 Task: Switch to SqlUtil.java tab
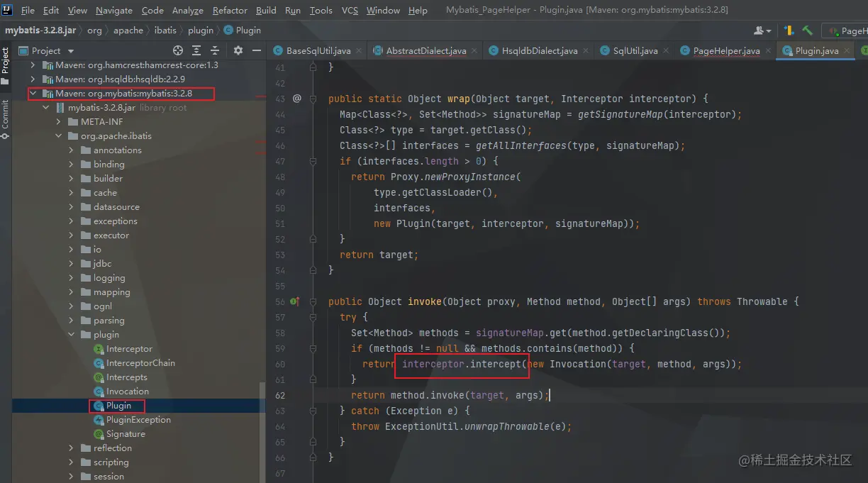635,51
